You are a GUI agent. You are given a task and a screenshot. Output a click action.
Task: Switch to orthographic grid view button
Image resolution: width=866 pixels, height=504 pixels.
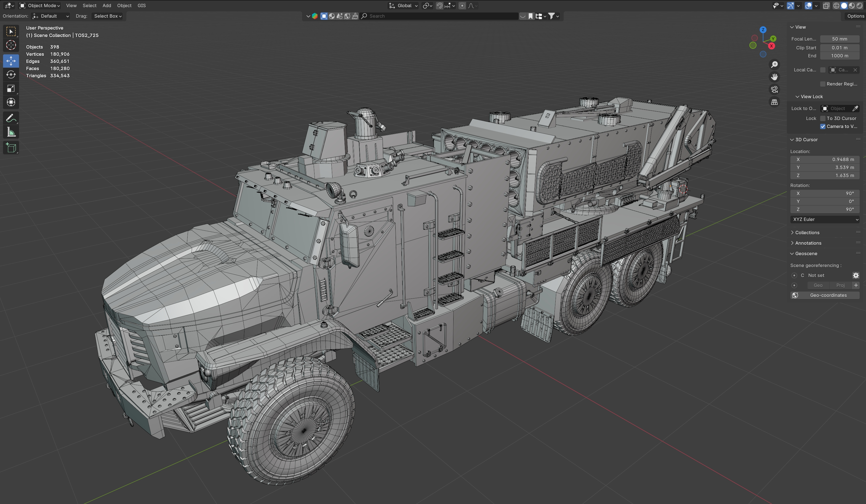tap(774, 102)
